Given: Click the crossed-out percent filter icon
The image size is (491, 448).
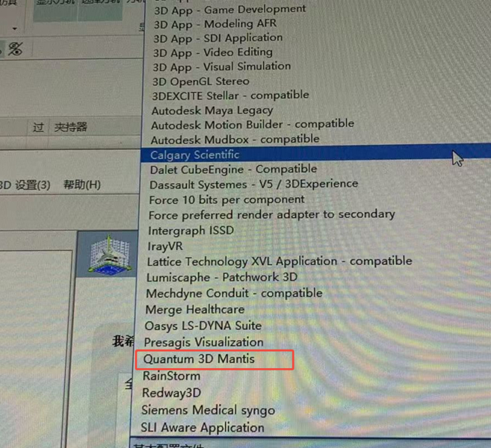Looking at the screenshot, I should click(x=15, y=49).
